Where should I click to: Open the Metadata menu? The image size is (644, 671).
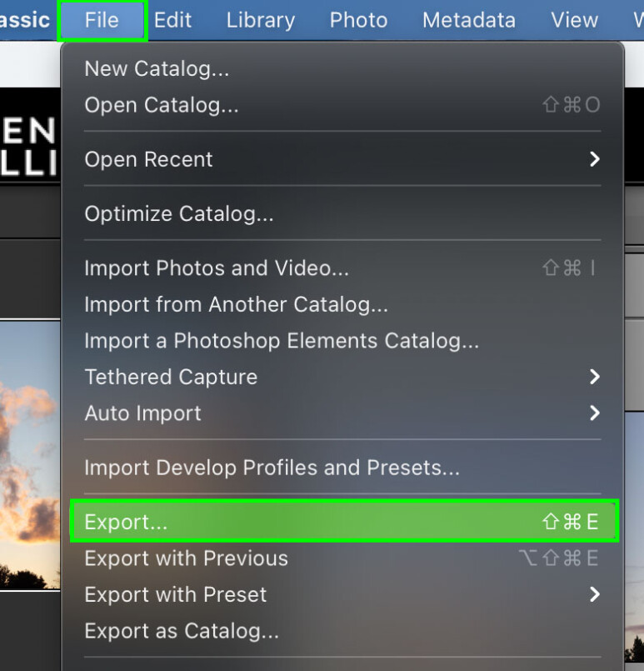click(x=468, y=20)
